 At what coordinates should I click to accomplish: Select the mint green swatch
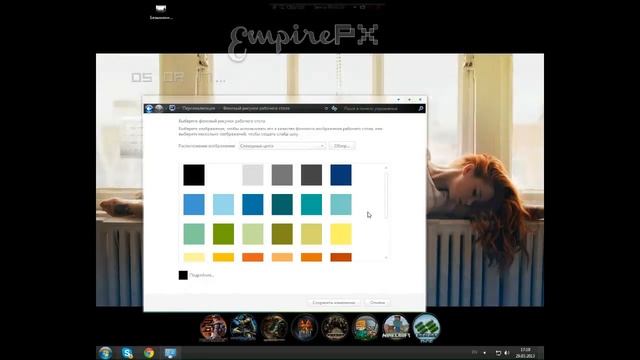point(194,234)
